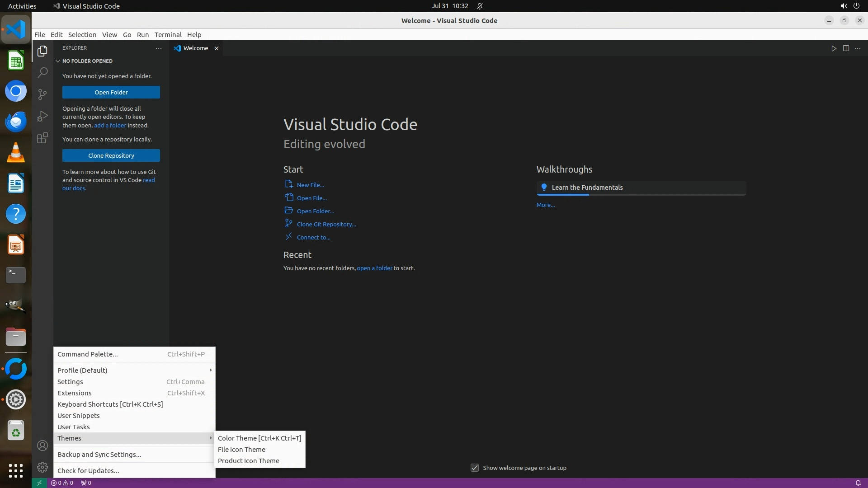Click the Clone Git Repository link
Viewport: 868px width, 488px height.
(326, 224)
